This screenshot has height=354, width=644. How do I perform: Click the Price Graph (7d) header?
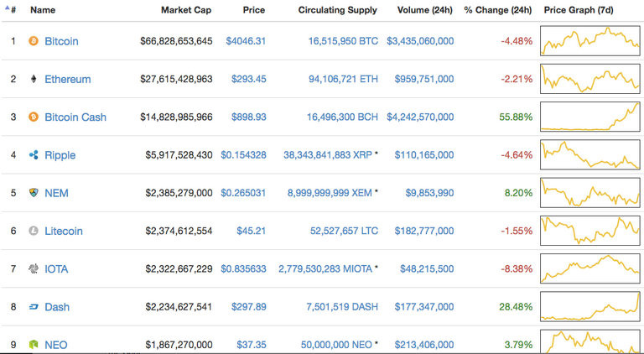[x=579, y=10]
